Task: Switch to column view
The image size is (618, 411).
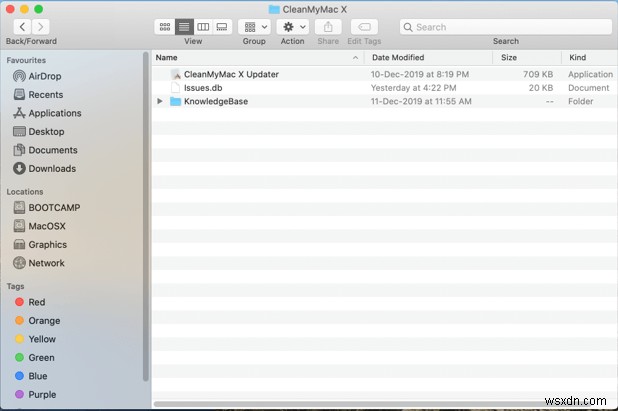Action: 203,27
